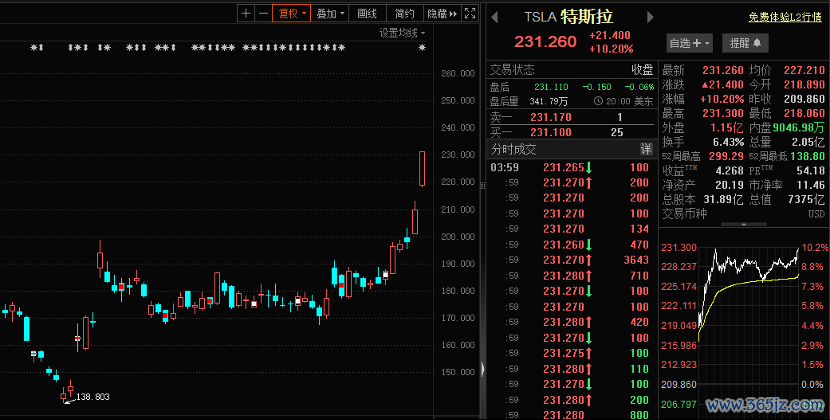Screen dimensions: 830x420
Task: Switch to 简约 simple view
Action: [x=404, y=13]
